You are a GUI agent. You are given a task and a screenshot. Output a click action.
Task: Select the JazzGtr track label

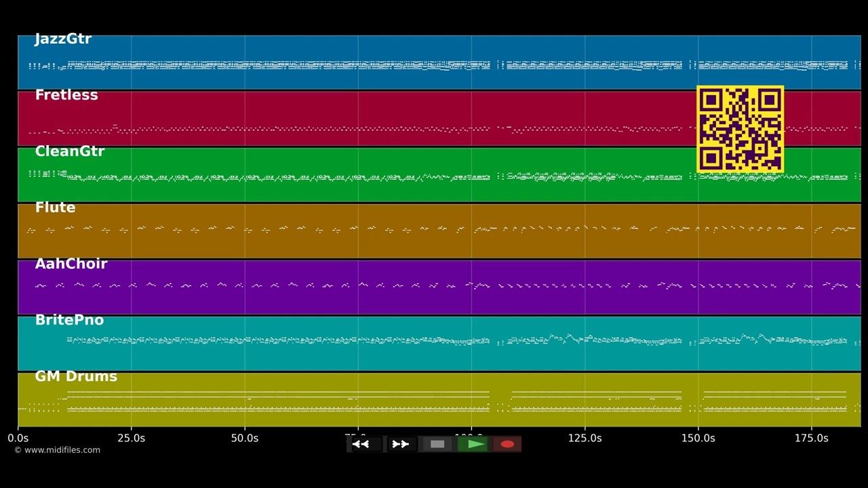coord(63,39)
